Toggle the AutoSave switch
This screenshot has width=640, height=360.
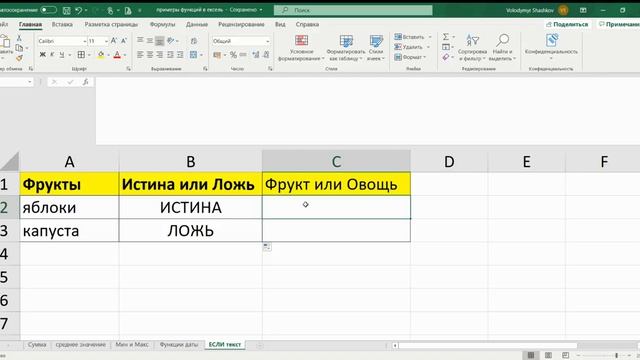coord(49,10)
